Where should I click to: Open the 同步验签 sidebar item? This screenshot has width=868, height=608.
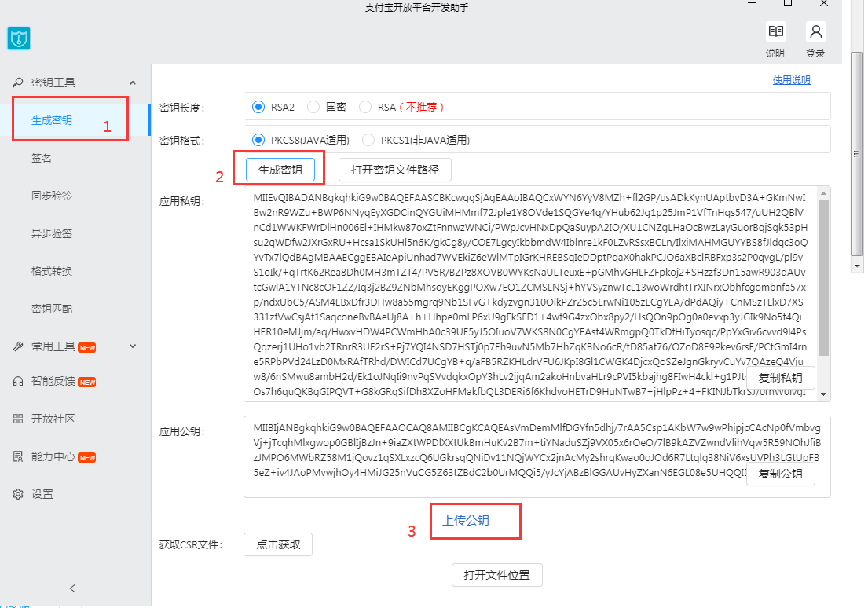pos(52,196)
